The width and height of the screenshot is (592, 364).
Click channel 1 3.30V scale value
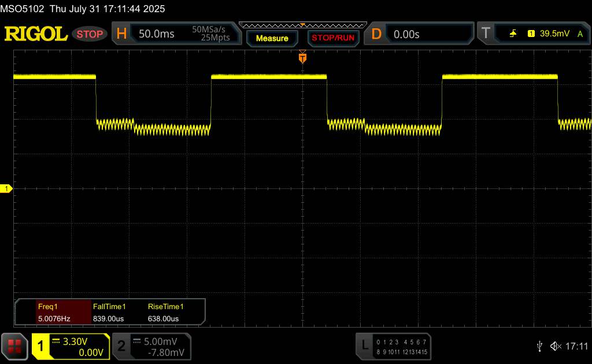coord(75,341)
